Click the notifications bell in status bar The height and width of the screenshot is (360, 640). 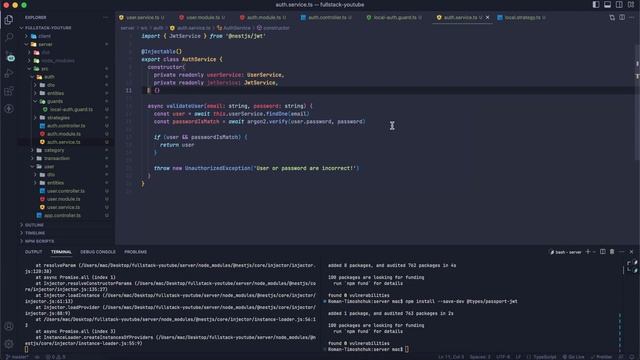[x=631, y=357]
